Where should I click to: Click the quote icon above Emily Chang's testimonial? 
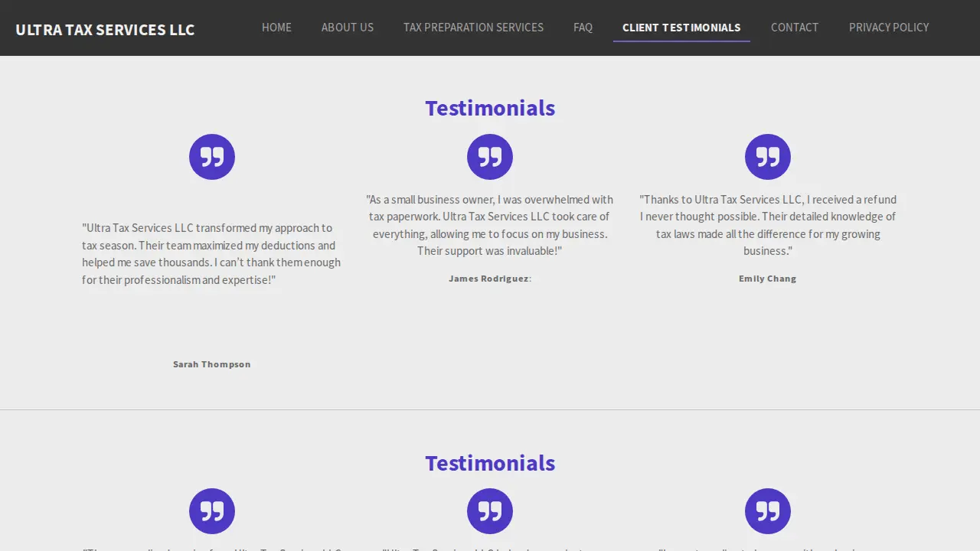pos(768,157)
